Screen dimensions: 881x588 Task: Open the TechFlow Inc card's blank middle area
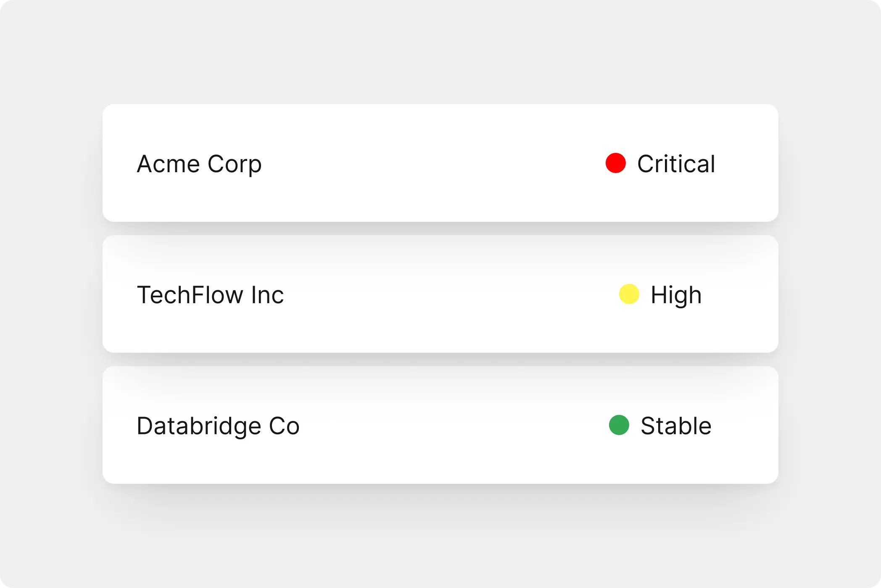pos(446,295)
